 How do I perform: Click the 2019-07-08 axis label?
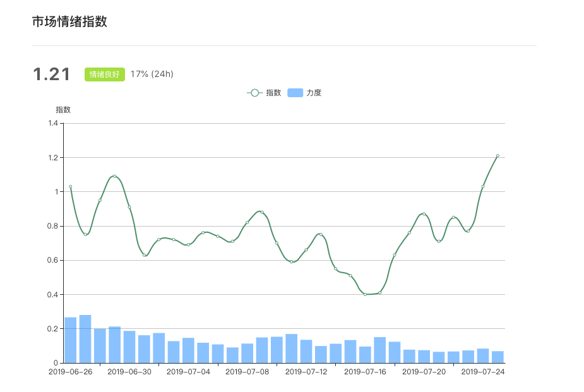pyautogui.click(x=247, y=372)
